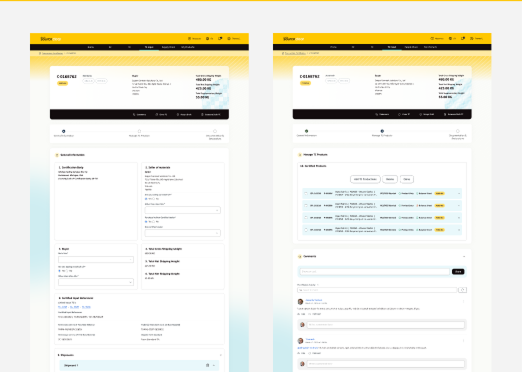Image resolution: width=522 pixels, height=372 pixels.
Task: Select the active highlighted nav tab on left page
Action: [x=149, y=47]
